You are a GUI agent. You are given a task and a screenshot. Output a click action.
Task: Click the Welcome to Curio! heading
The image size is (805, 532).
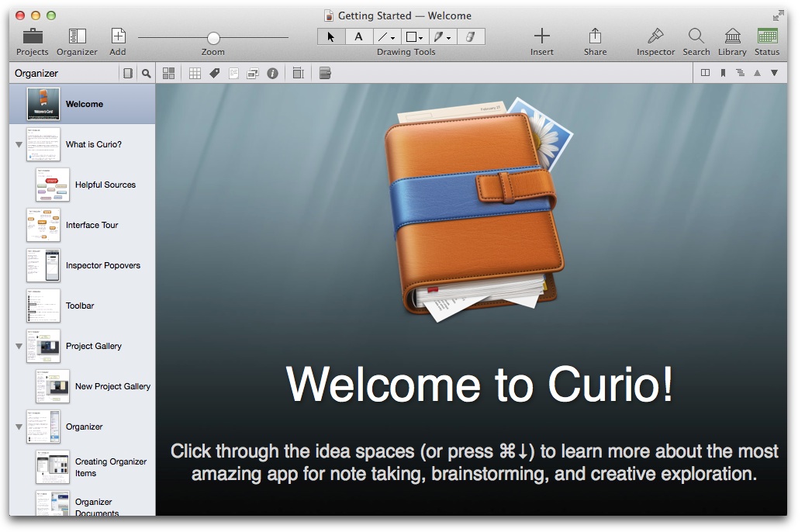(x=479, y=385)
